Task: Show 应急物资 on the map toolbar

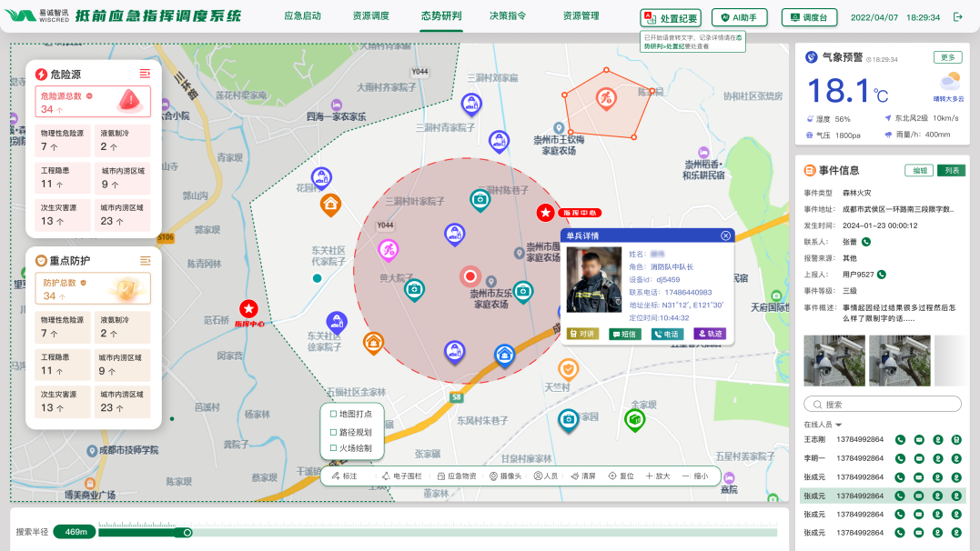Action: (457, 476)
